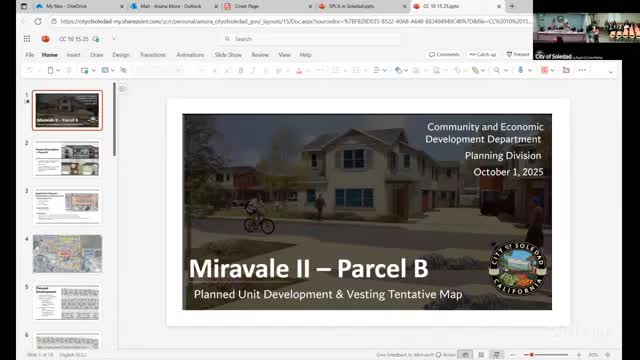Expand Designer dropdown arrow
The width and height of the screenshot is (640, 360).
(553, 70)
